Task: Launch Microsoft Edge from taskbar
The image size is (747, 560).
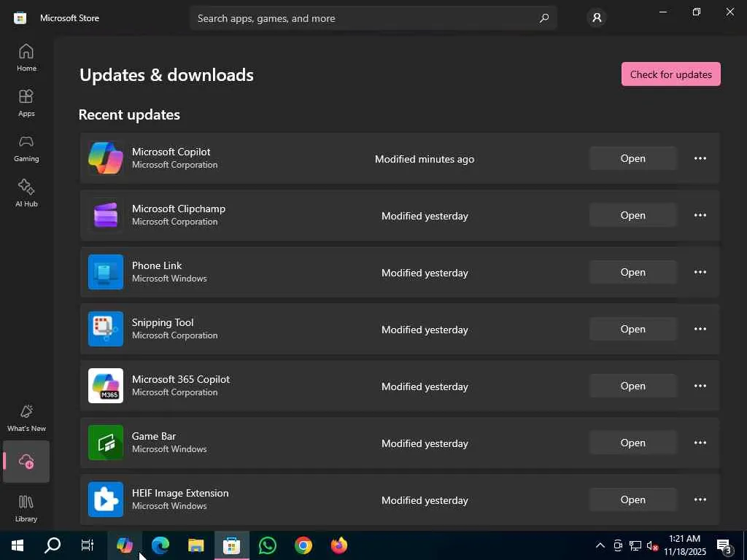Action: coord(160,545)
